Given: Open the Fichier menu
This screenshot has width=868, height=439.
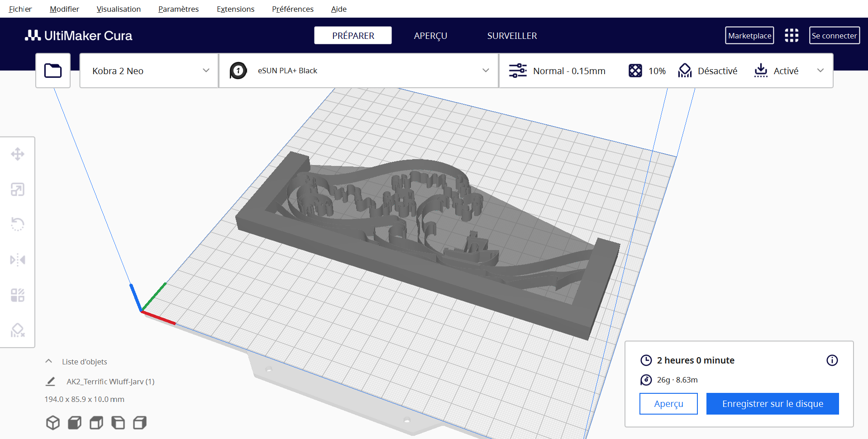Looking at the screenshot, I should [20, 9].
